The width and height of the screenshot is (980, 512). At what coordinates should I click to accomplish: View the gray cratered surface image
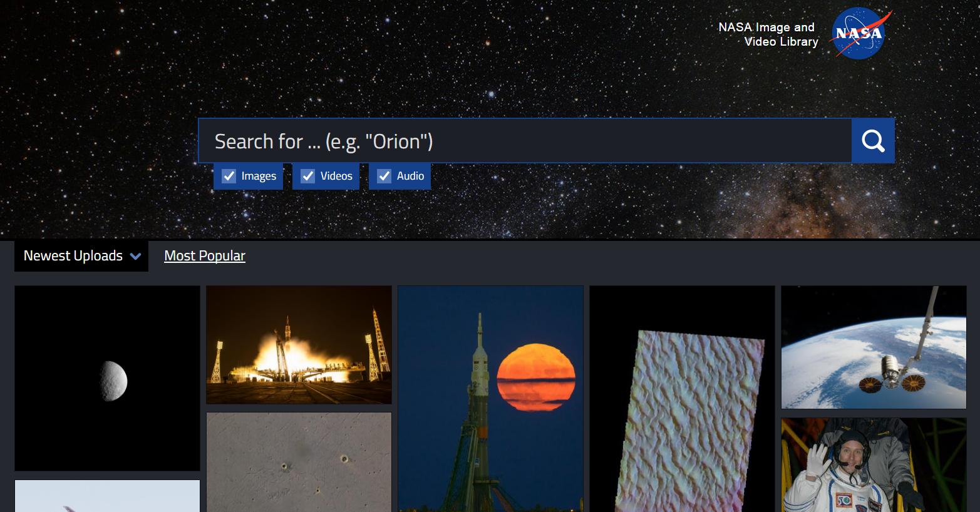(x=299, y=462)
